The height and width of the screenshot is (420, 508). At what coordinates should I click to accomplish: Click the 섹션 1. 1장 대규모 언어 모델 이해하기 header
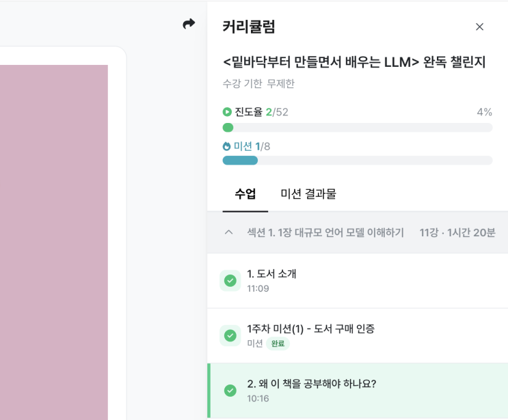(x=325, y=233)
